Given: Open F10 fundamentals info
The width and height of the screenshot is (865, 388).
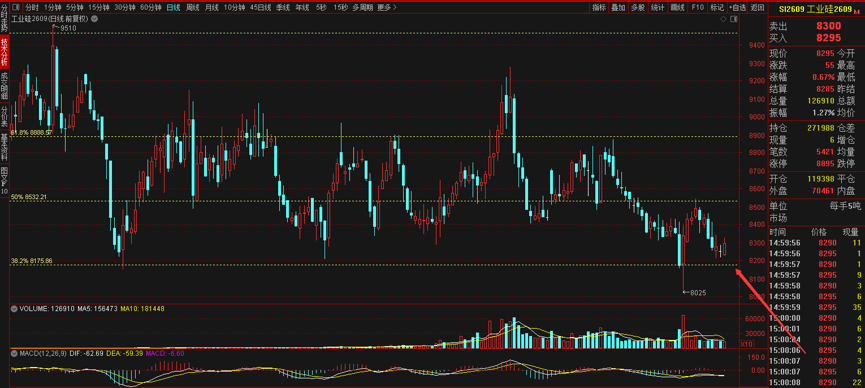Looking at the screenshot, I should (697, 8).
